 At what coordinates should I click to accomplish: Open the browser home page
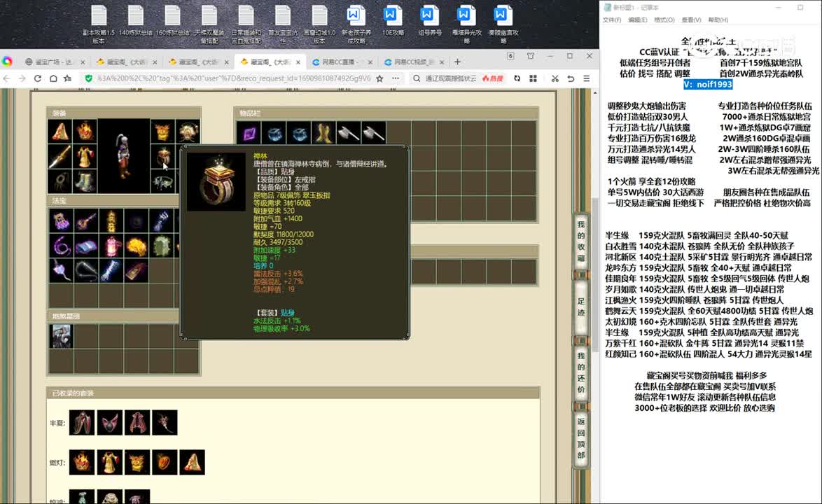[x=53, y=78]
